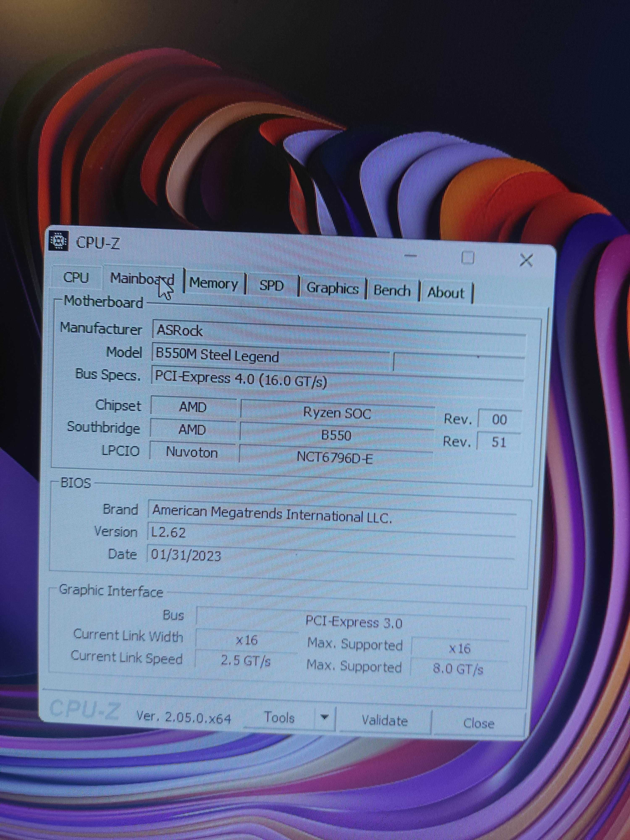Click the Validate button

tap(384, 720)
